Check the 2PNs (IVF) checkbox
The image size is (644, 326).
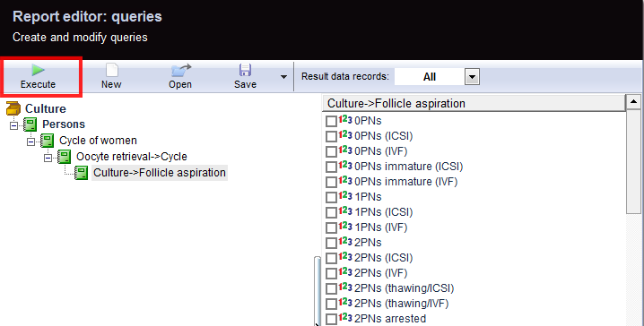pos(331,273)
